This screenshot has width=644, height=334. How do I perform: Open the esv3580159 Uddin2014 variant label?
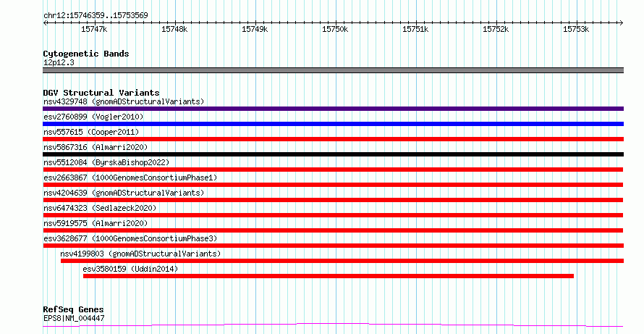click(130, 269)
